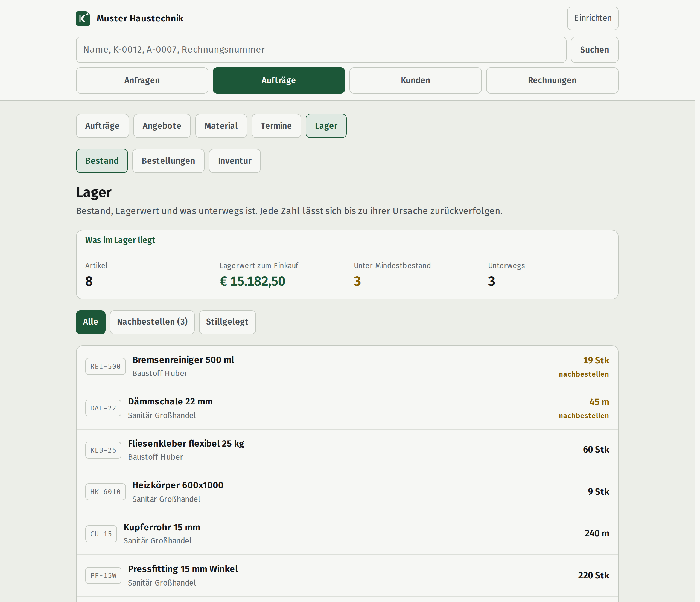Filter by Nachbestellen (3)
Screen dimensions: 700x602
[152, 322]
